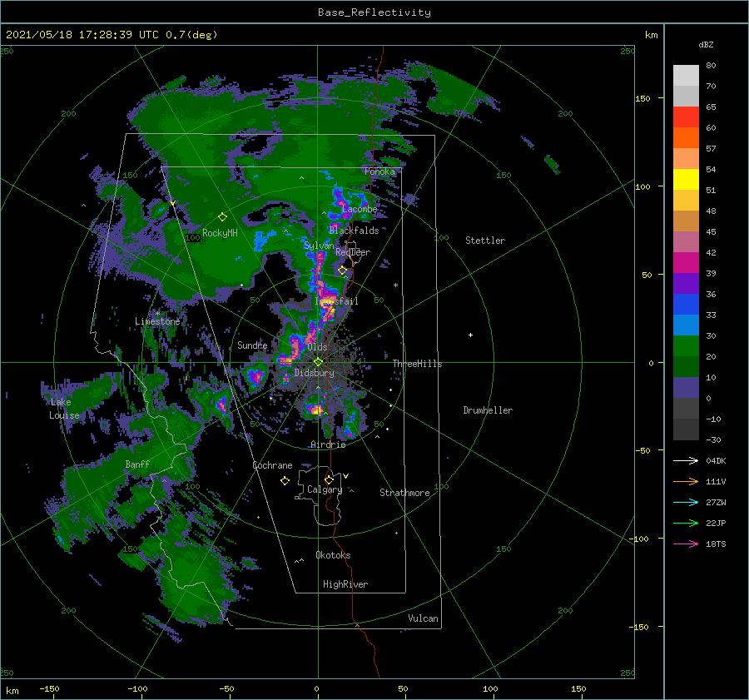Click the Sundre town label
This screenshot has height=700, width=749.
point(252,345)
